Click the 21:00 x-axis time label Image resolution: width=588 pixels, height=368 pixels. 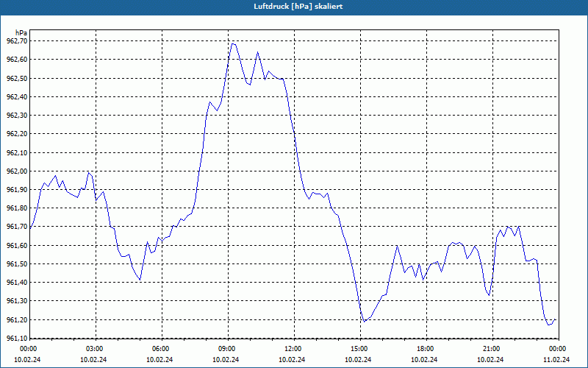(x=492, y=349)
